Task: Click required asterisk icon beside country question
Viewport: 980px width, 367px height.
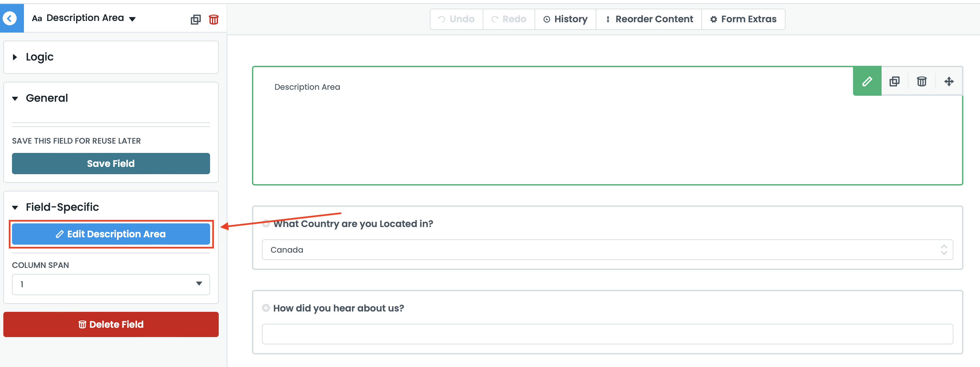Action: click(x=266, y=224)
